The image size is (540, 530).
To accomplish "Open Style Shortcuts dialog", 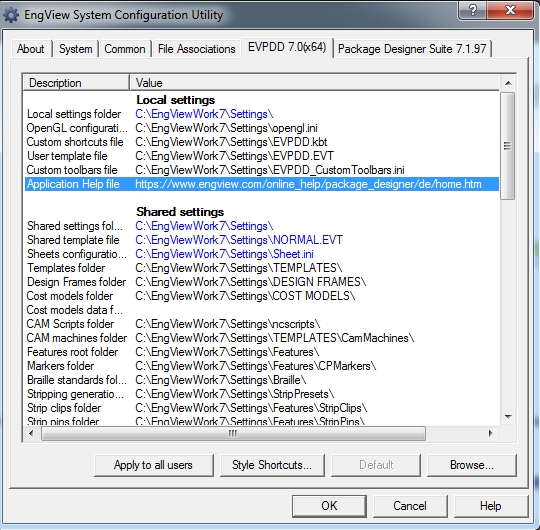I will point(272,465).
